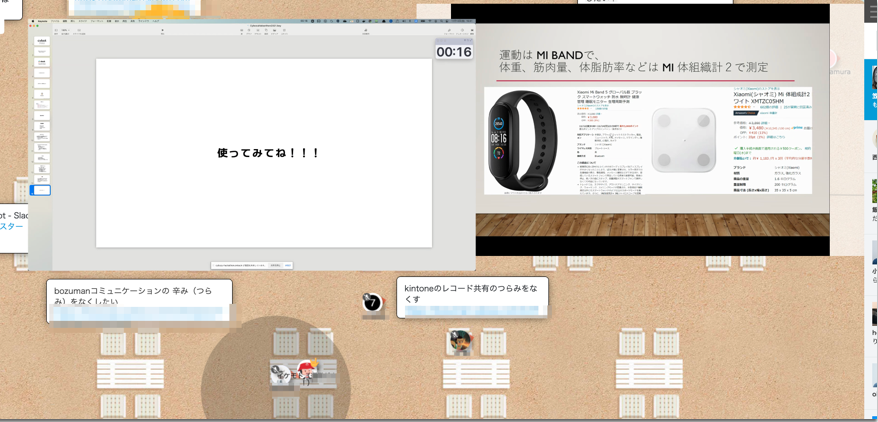This screenshot has height=422, width=878.
Task: Click the Shape icon in Keynote toolbar
Action: point(266,31)
